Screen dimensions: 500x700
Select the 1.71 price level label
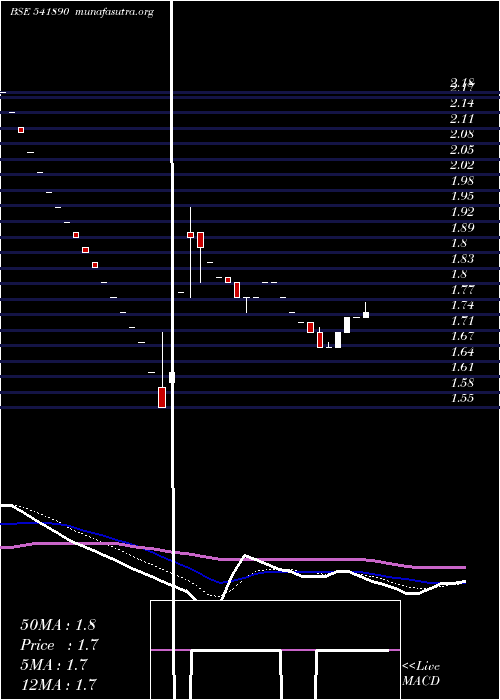tap(462, 321)
